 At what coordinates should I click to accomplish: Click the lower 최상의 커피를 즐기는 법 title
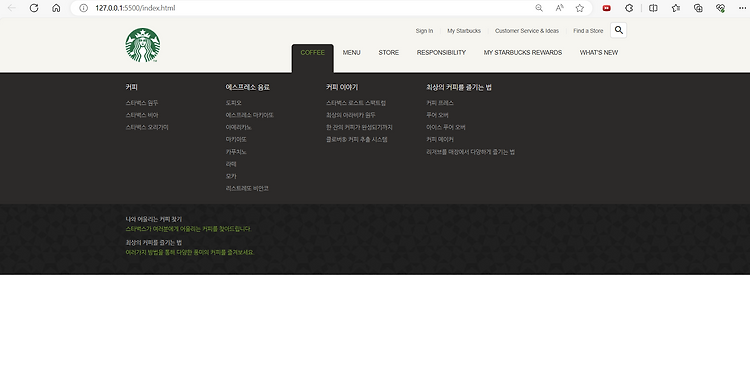click(x=154, y=243)
